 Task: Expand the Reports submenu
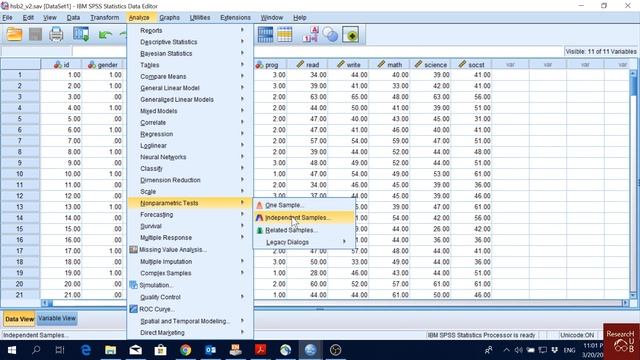[x=190, y=31]
